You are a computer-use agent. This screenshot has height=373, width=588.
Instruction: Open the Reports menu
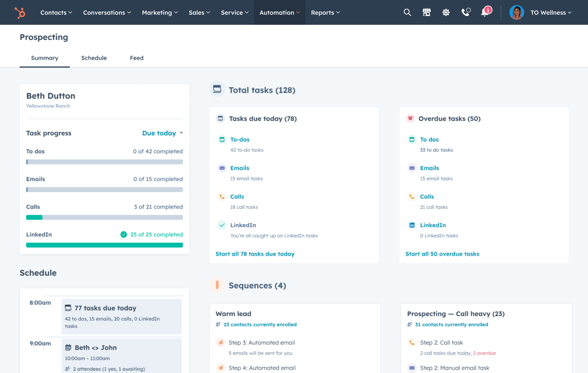[x=325, y=12]
